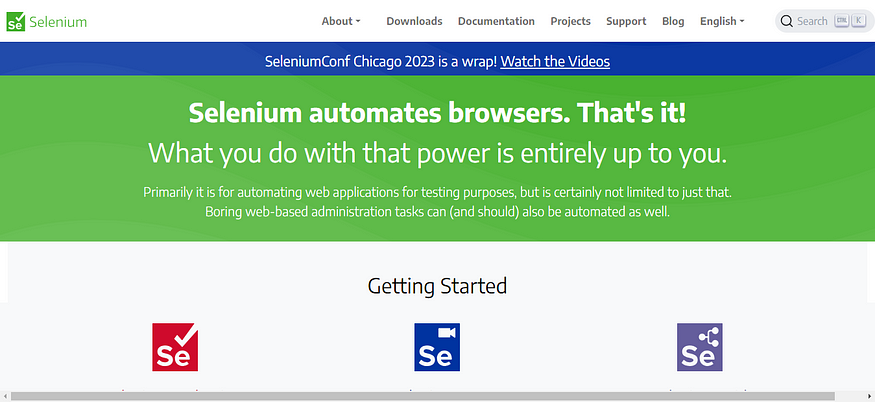Focus the Search input field
This screenshot has height=402, width=875.
pyautogui.click(x=812, y=21)
